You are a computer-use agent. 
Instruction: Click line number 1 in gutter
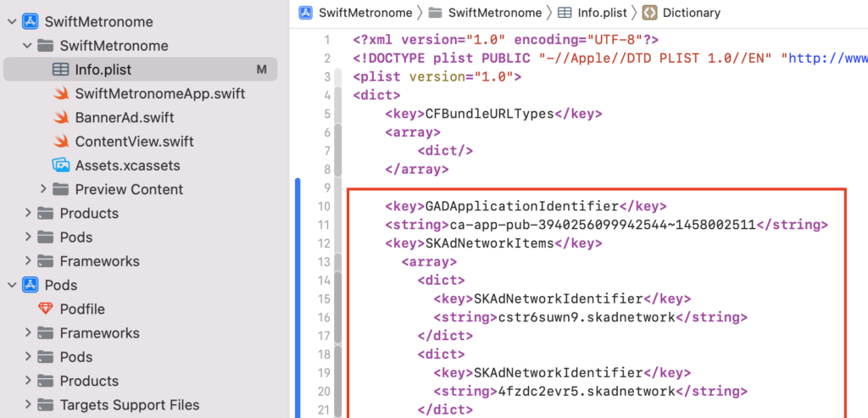pos(326,40)
